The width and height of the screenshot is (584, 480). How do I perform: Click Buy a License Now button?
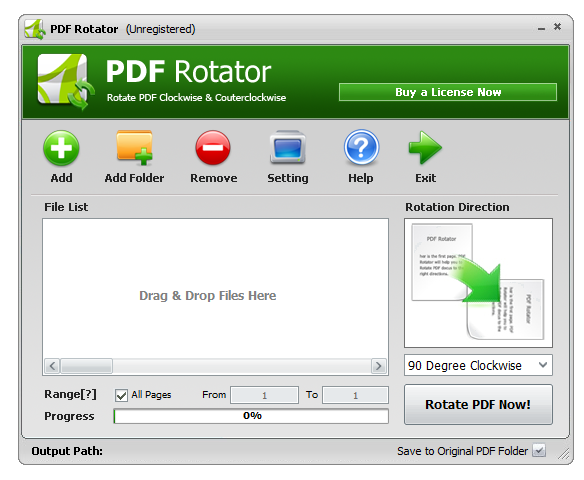pos(448,92)
